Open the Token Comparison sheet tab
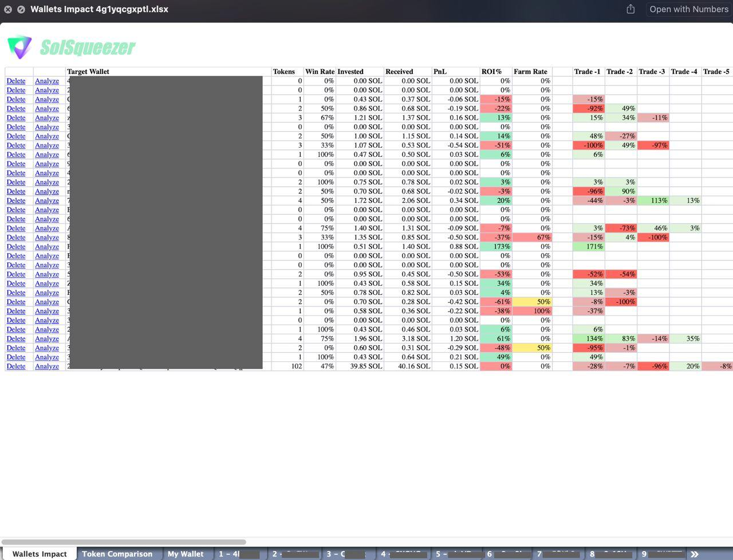733x560 pixels. tap(117, 554)
